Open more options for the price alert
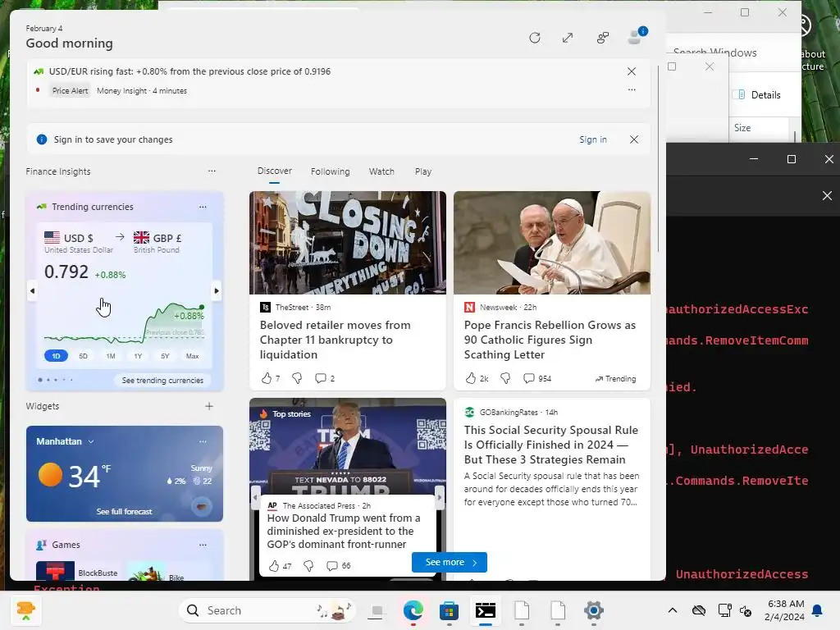The image size is (840, 630). (632, 90)
